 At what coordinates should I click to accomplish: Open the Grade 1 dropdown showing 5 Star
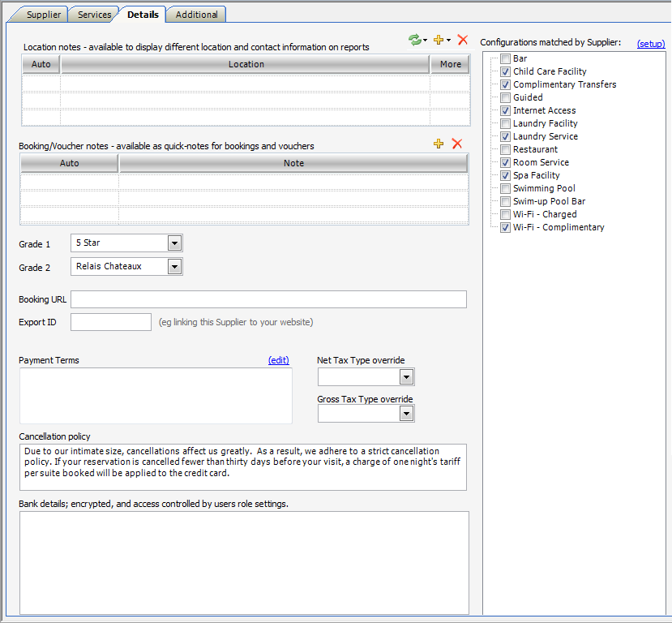[x=174, y=243]
